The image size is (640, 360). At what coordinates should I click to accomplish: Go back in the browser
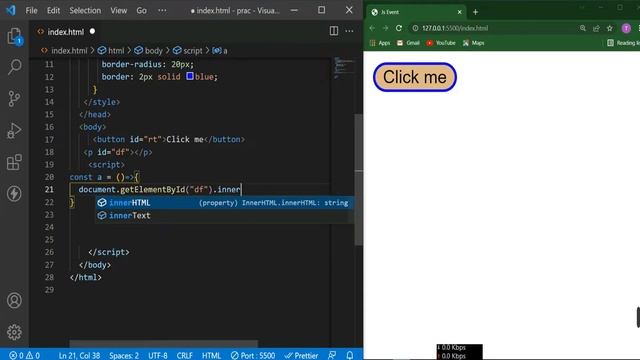point(372,28)
